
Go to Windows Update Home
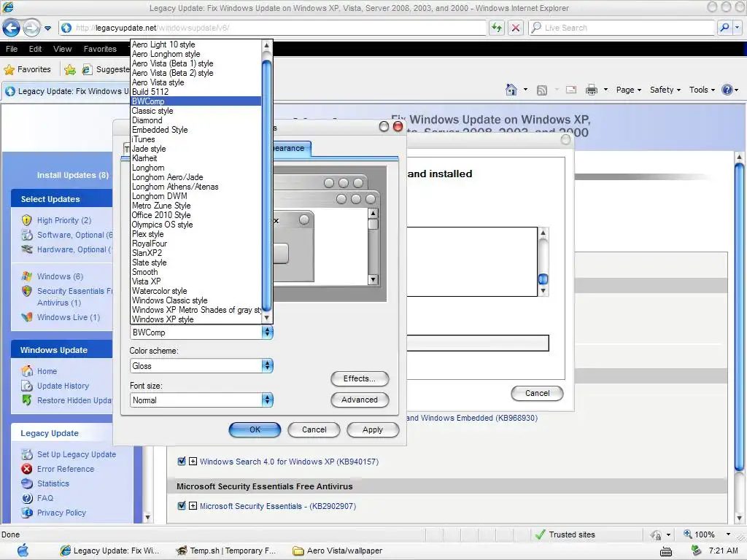(47, 371)
